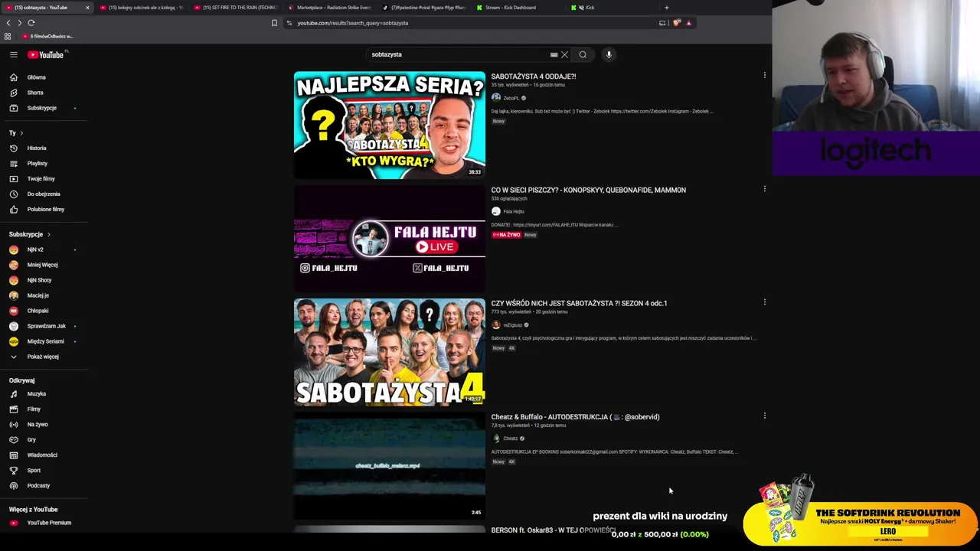Open the YouTube hamburger guide menu
This screenshot has height=551, width=980.
coord(14,54)
